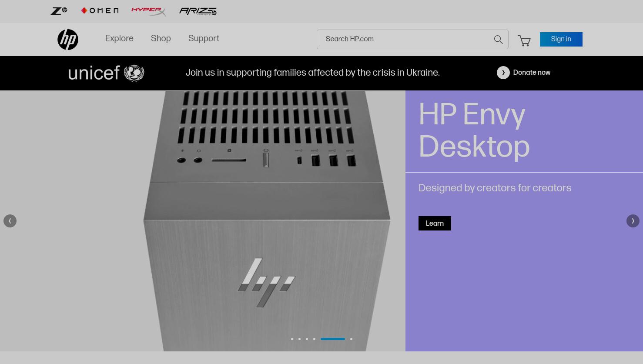Open the Shop menu
Screen dimensions: 643x364
pos(161,39)
